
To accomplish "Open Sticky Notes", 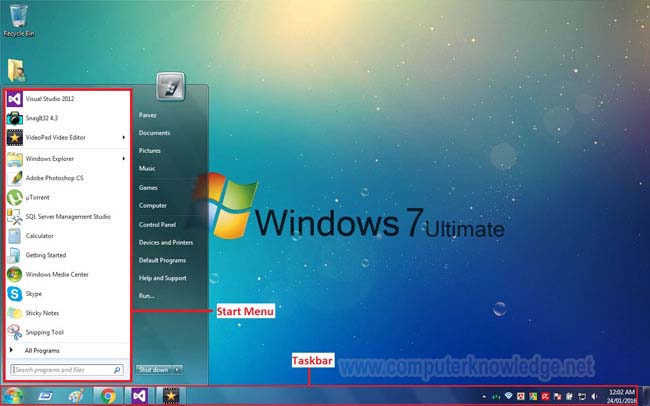I will (x=68, y=313).
